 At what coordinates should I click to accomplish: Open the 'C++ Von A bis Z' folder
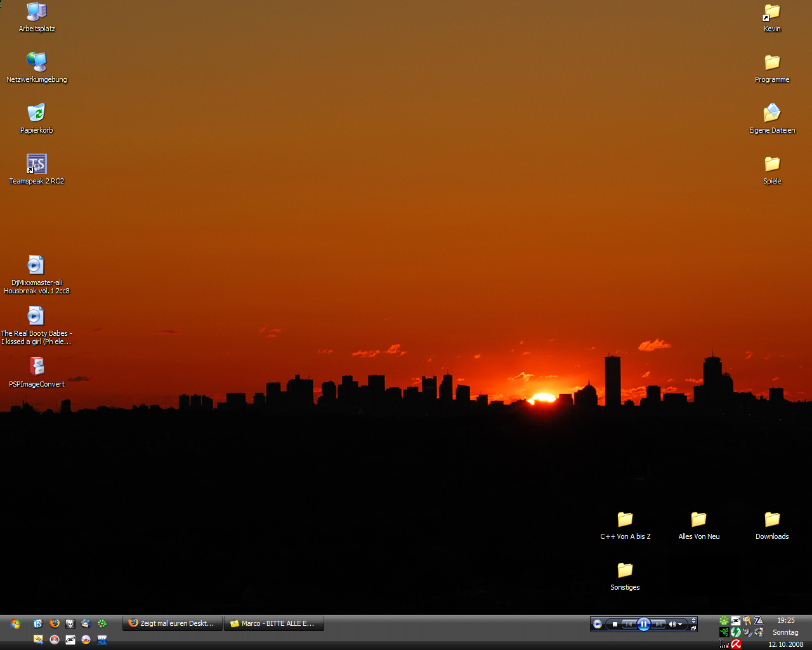click(625, 520)
